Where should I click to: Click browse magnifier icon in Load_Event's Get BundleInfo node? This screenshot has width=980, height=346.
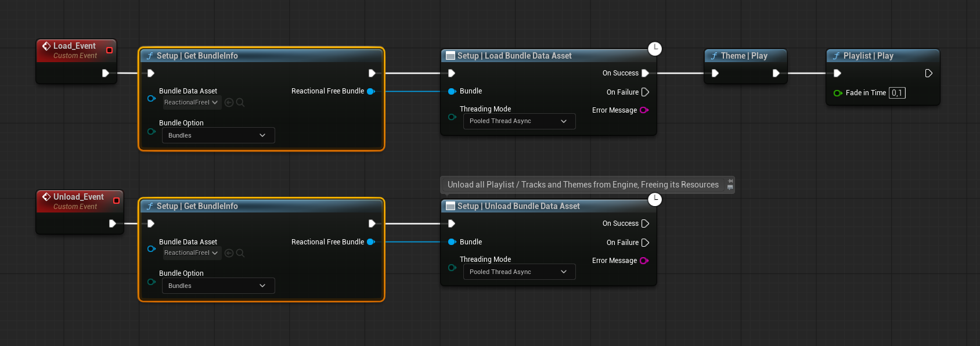240,103
